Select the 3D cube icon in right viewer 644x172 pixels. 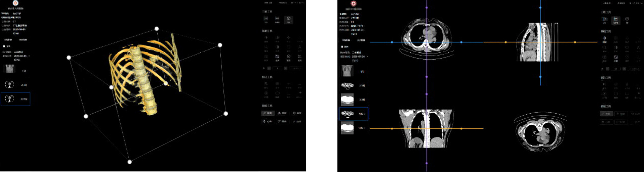627,20
